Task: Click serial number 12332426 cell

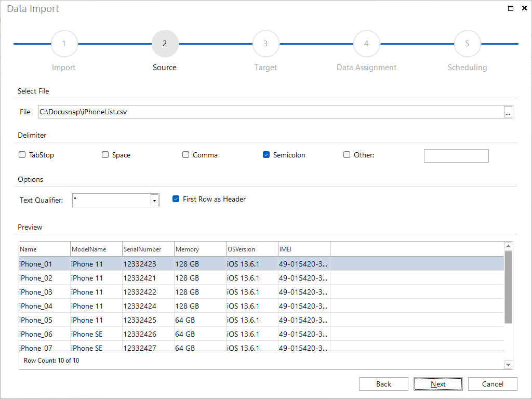Action: 148,334
